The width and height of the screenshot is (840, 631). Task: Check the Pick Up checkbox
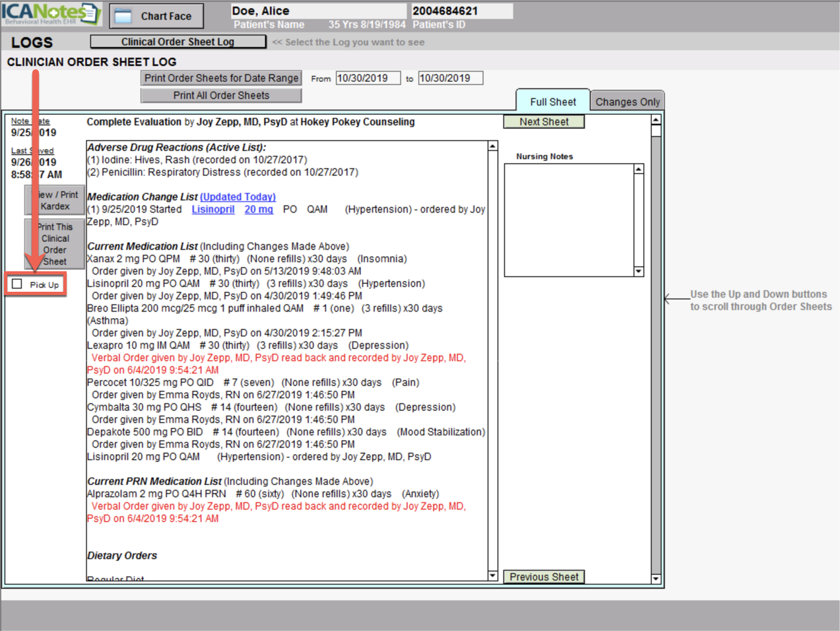coord(17,284)
